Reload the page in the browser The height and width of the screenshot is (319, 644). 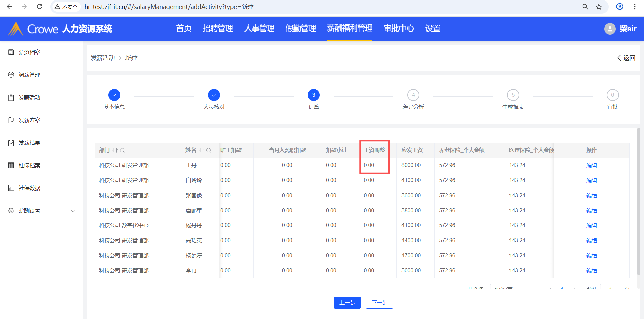coord(39,7)
